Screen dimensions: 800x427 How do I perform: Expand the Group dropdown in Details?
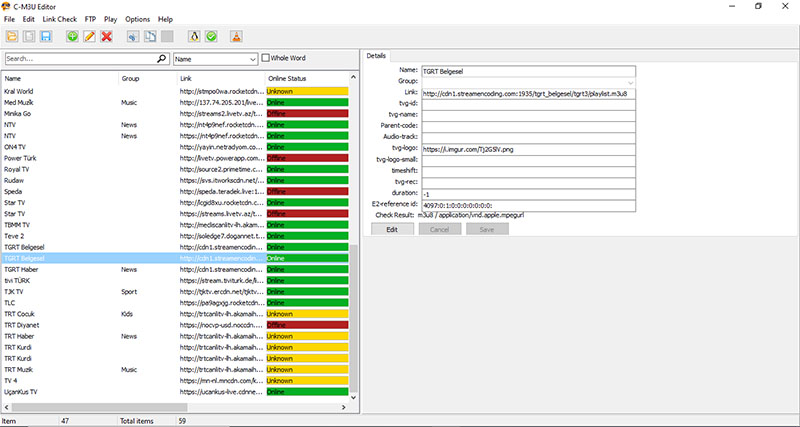click(x=631, y=83)
